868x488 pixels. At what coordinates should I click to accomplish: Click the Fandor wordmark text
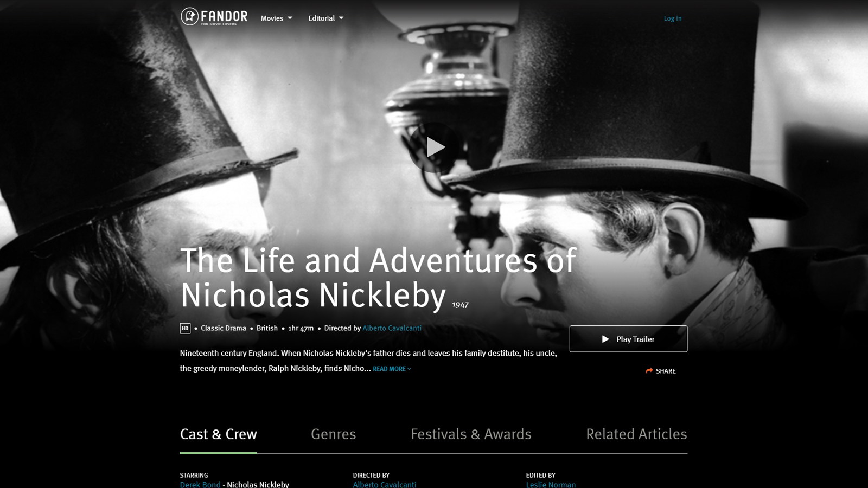224,16
